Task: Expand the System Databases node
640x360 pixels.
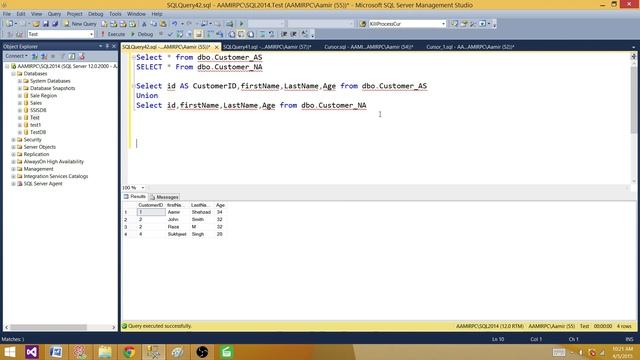Action: [20, 81]
